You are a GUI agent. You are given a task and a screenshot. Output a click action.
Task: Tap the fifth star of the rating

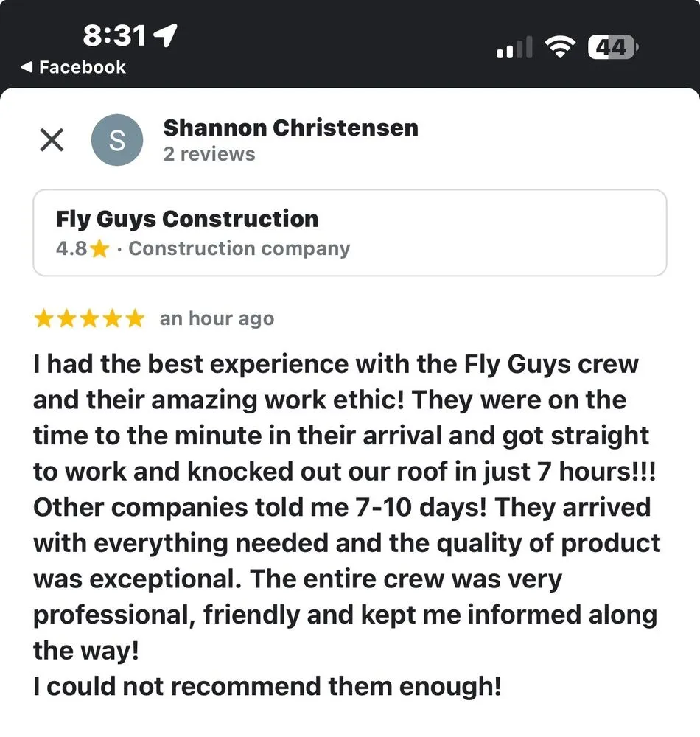(135, 318)
